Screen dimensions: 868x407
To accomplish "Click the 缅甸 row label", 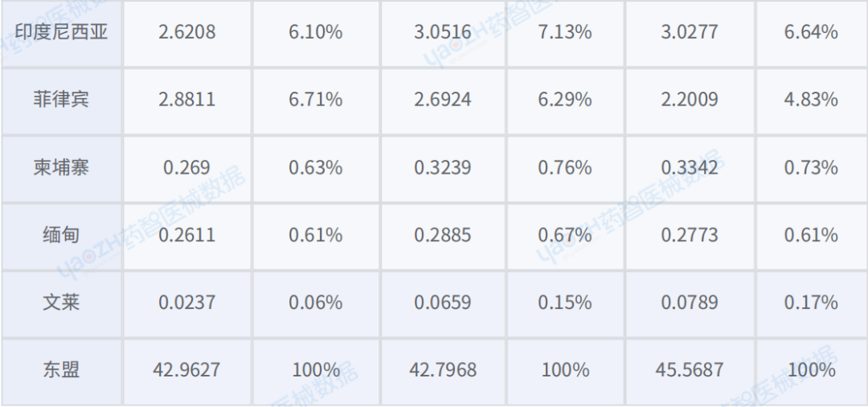I will (x=61, y=235).
